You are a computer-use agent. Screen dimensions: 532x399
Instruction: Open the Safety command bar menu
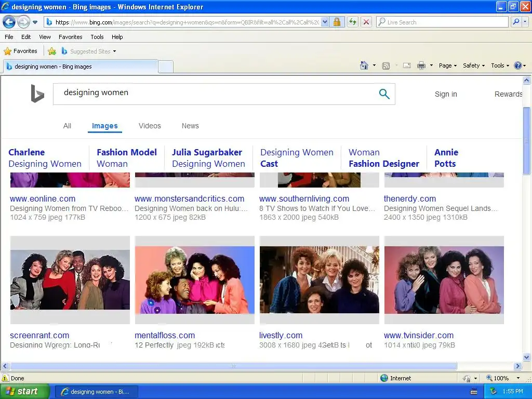point(474,65)
